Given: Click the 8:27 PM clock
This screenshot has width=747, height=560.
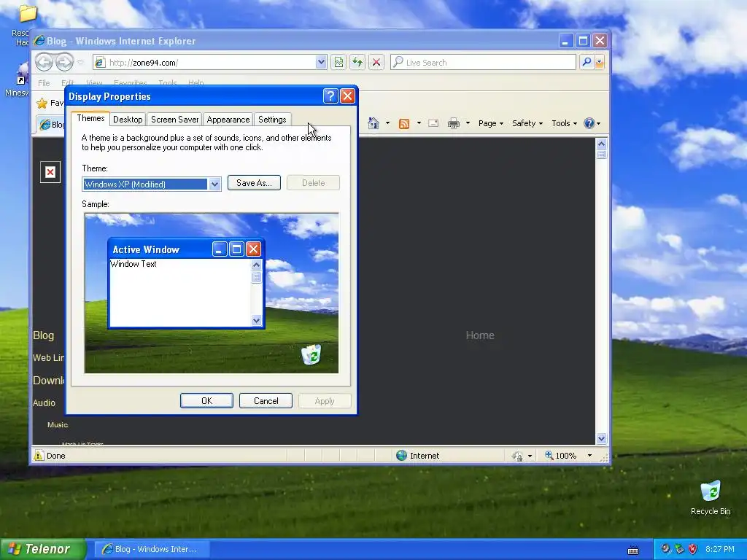Looking at the screenshot, I should [x=720, y=549].
